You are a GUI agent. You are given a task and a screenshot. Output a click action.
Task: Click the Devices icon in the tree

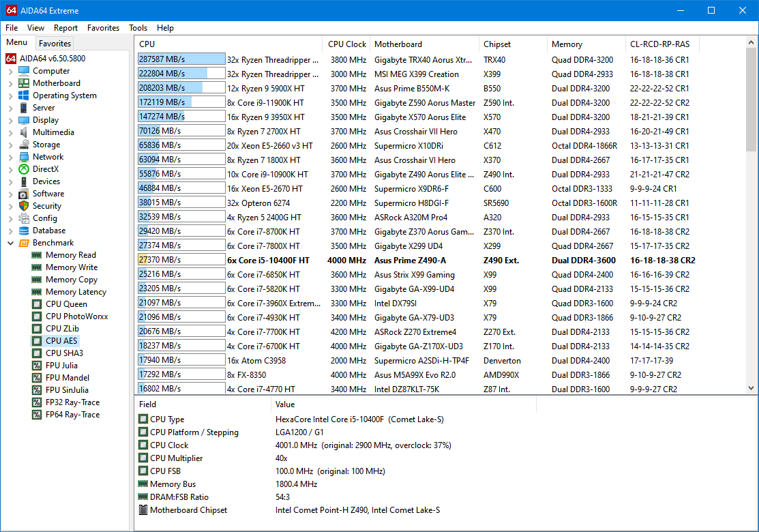click(x=24, y=181)
